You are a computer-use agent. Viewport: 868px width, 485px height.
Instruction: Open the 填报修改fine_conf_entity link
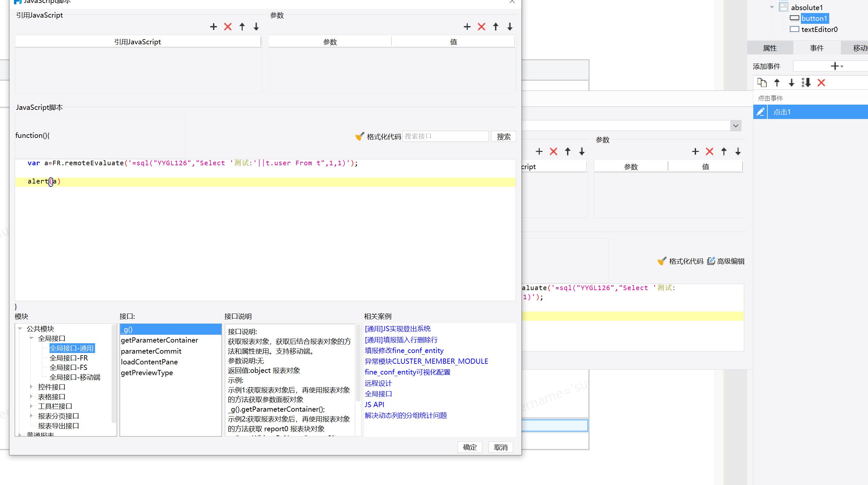click(x=404, y=350)
